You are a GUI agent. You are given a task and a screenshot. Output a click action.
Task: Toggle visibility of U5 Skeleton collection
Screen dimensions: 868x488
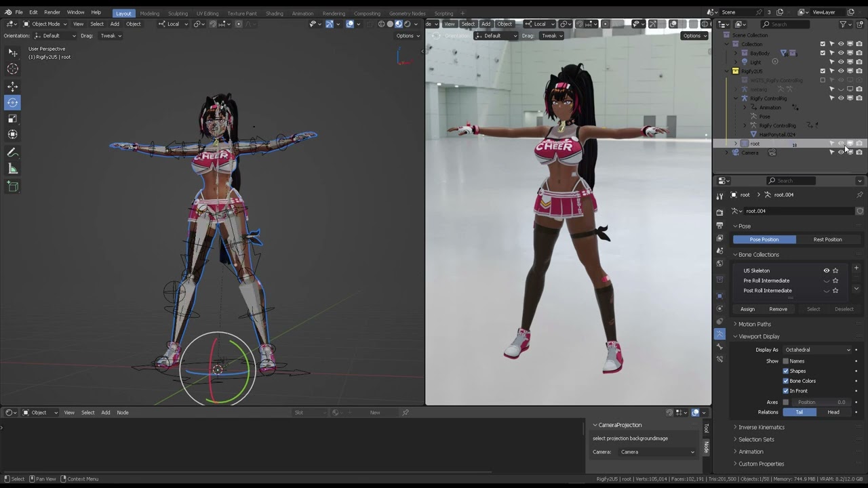(x=827, y=270)
